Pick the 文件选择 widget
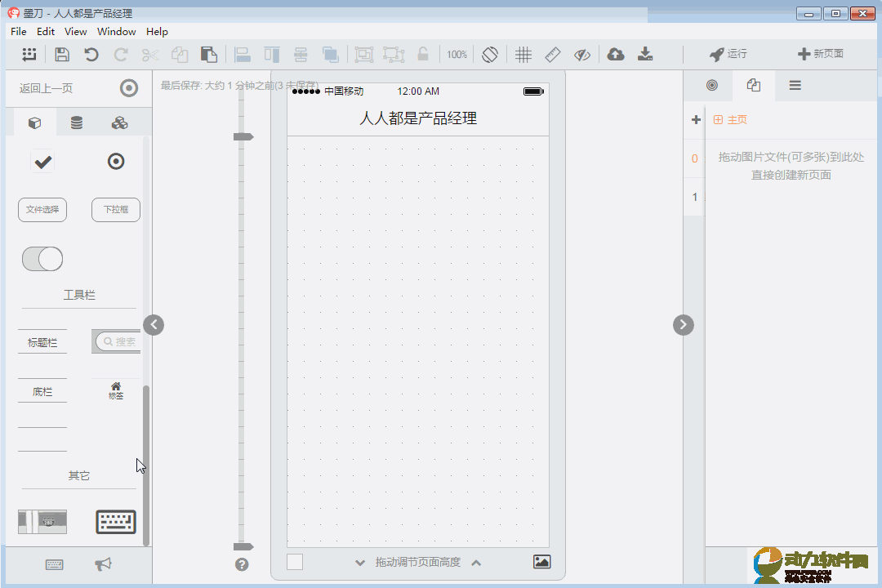 tap(42, 210)
